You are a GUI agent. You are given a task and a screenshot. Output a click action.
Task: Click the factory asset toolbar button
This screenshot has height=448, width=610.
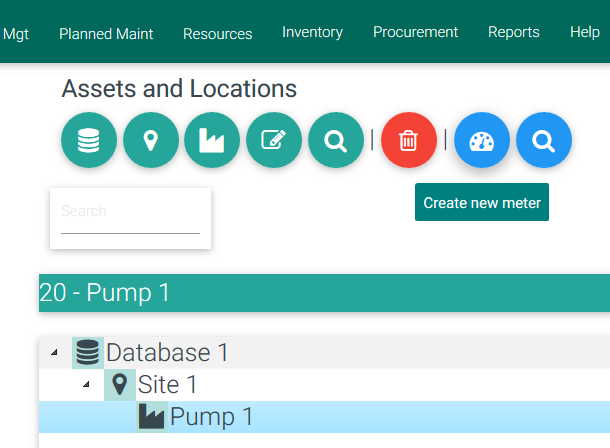(x=212, y=140)
